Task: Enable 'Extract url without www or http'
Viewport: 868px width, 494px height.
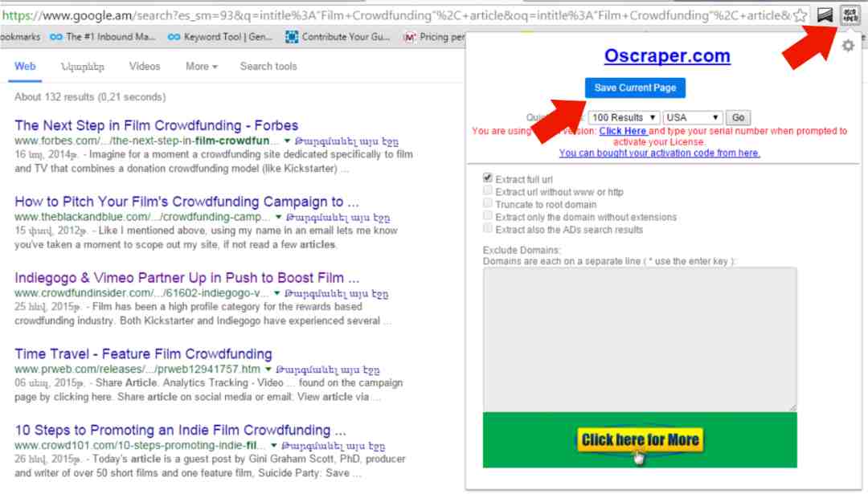Action: click(488, 191)
